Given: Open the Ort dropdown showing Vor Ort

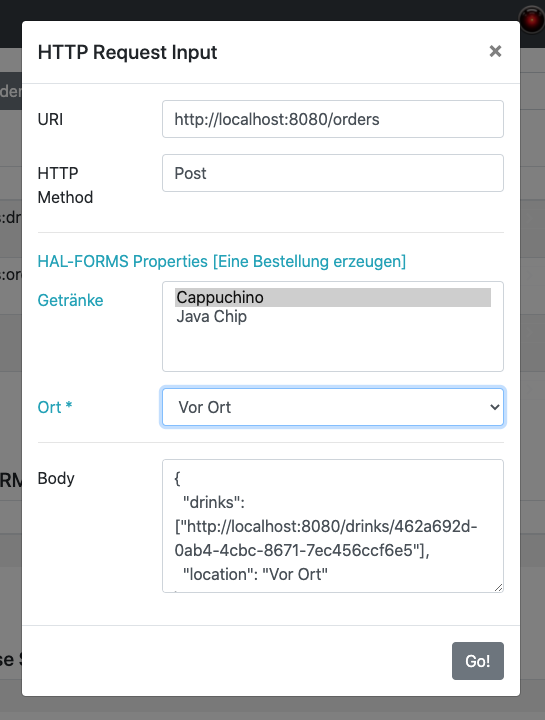Looking at the screenshot, I should (x=333, y=407).
